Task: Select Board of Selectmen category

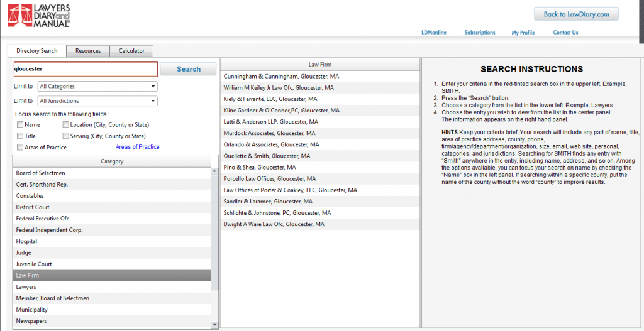Action: pos(112,173)
